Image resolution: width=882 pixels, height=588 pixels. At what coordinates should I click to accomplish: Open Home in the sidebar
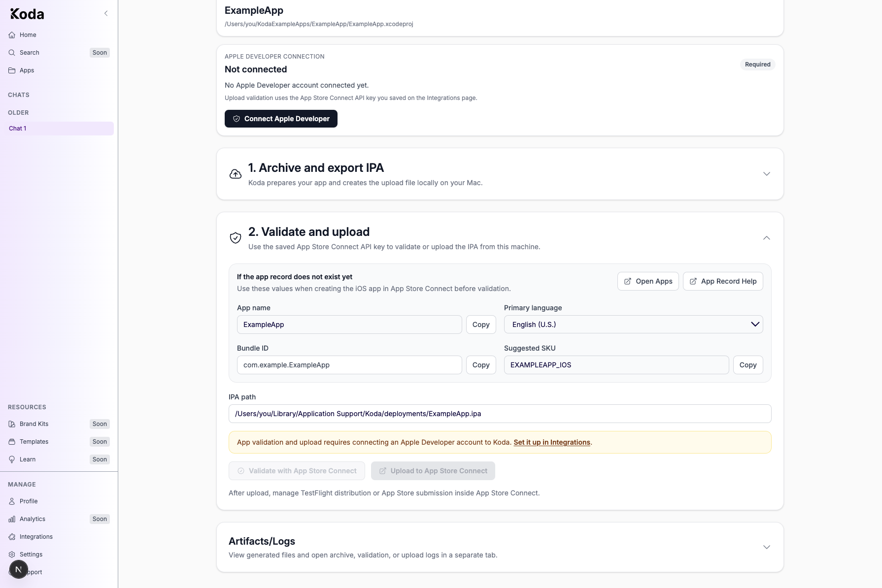click(x=59, y=35)
